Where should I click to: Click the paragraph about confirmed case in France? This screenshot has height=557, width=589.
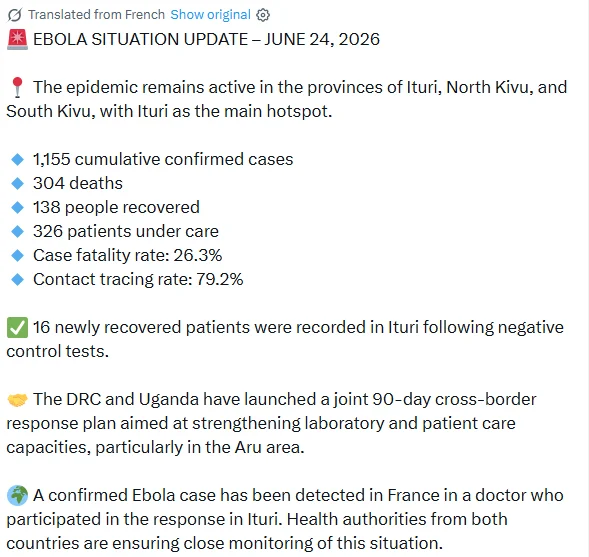click(285, 519)
